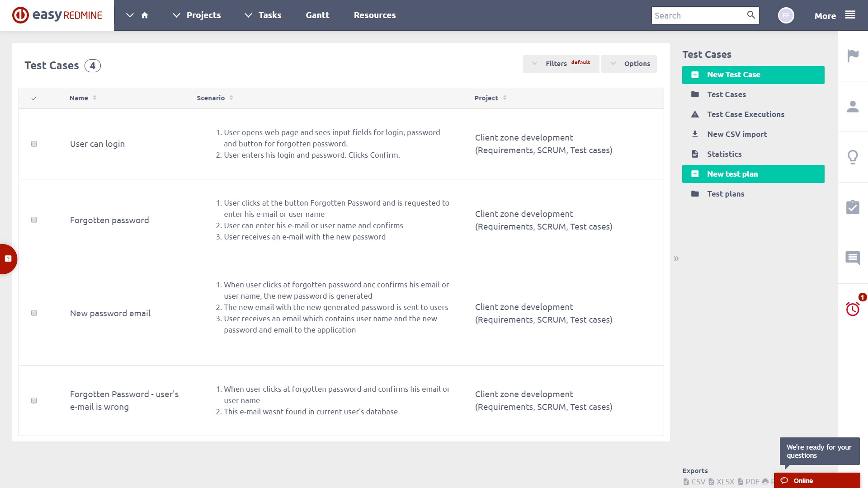Open the New password email test case
This screenshot has height=488, width=868.
click(110, 313)
